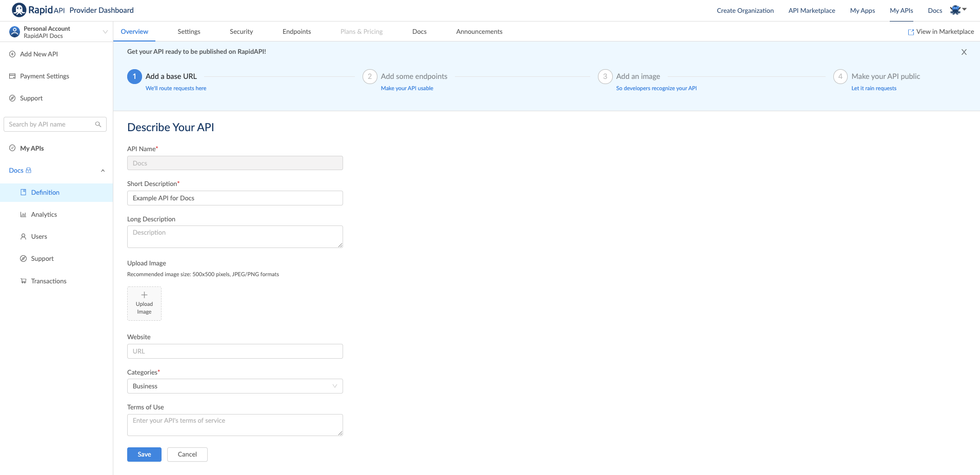Image resolution: width=980 pixels, height=475 pixels.
Task: Select step 2 circle Add some endpoints
Action: [x=370, y=76]
